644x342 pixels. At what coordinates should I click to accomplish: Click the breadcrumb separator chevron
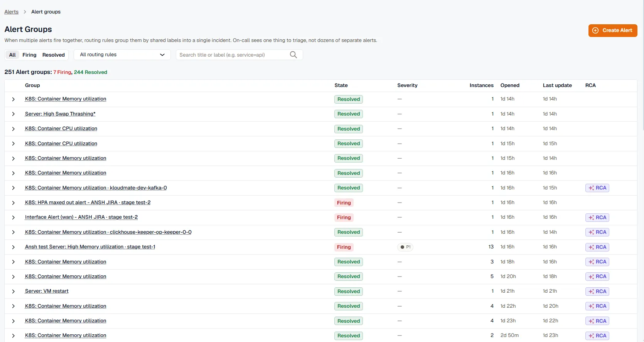coord(25,12)
